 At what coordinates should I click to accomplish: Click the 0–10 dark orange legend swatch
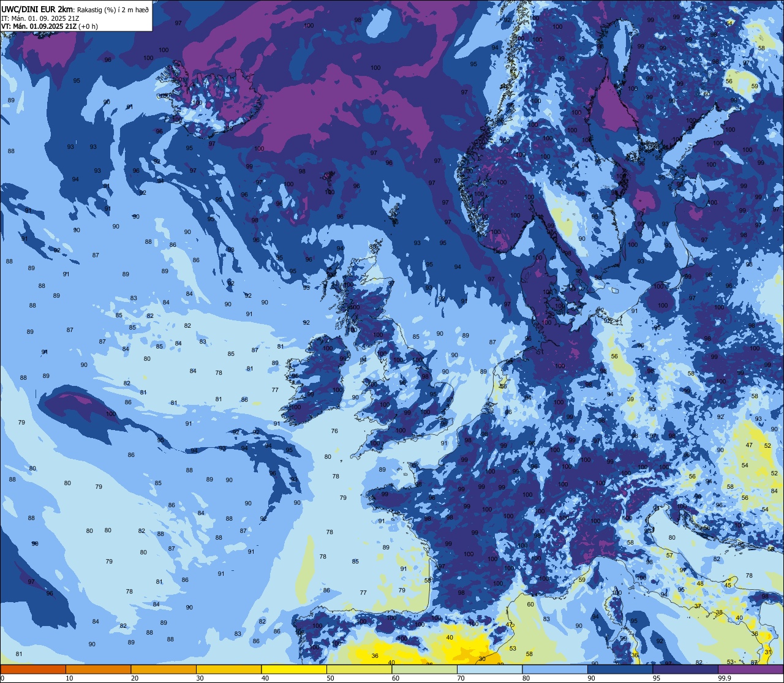coord(33,670)
